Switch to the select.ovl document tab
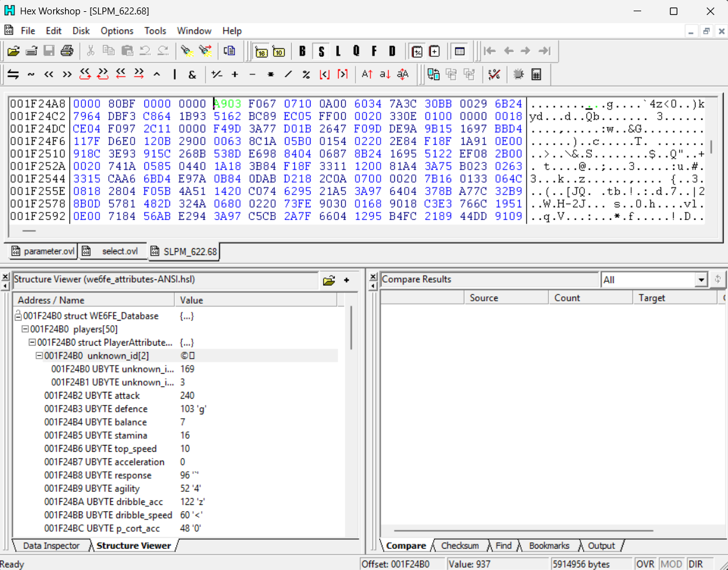728x570 pixels. tap(113, 251)
